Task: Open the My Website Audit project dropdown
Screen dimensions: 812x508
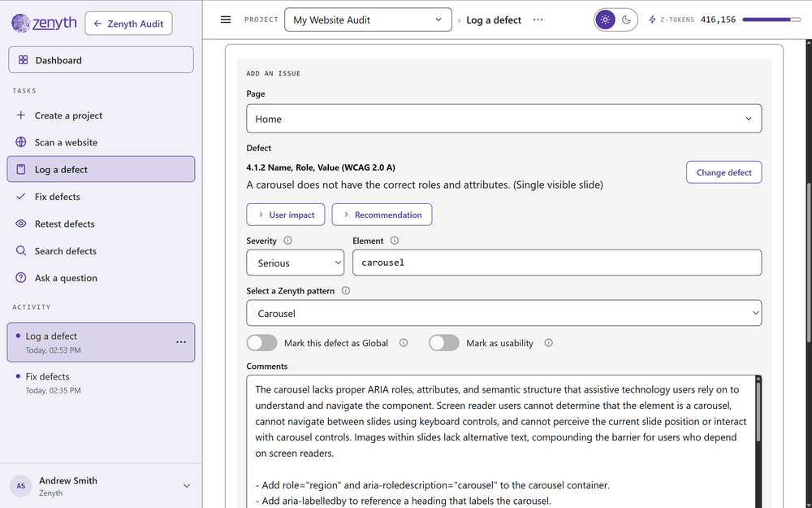Action: click(368, 20)
